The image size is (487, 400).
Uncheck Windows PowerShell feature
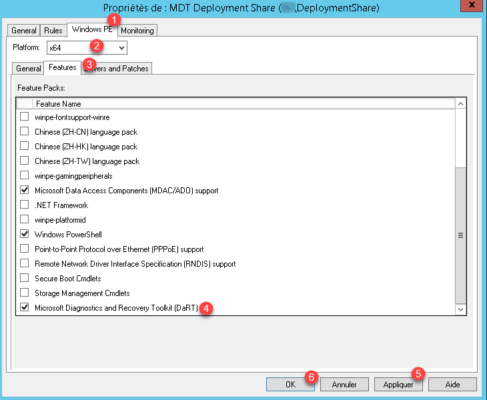tap(24, 234)
